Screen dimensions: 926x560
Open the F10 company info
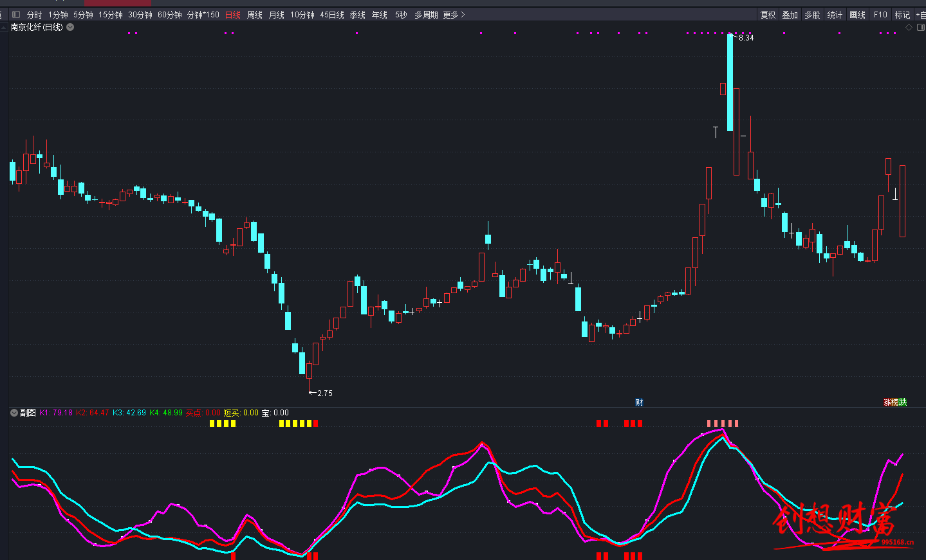(x=880, y=15)
